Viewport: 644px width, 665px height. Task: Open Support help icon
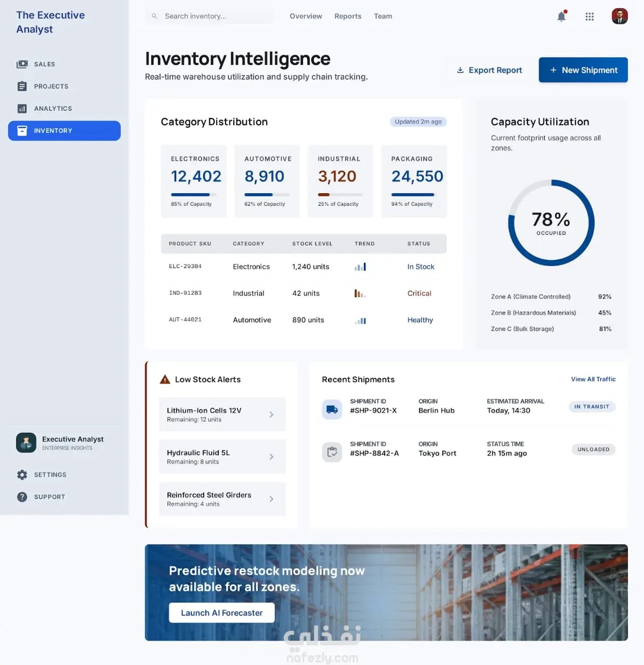point(22,497)
